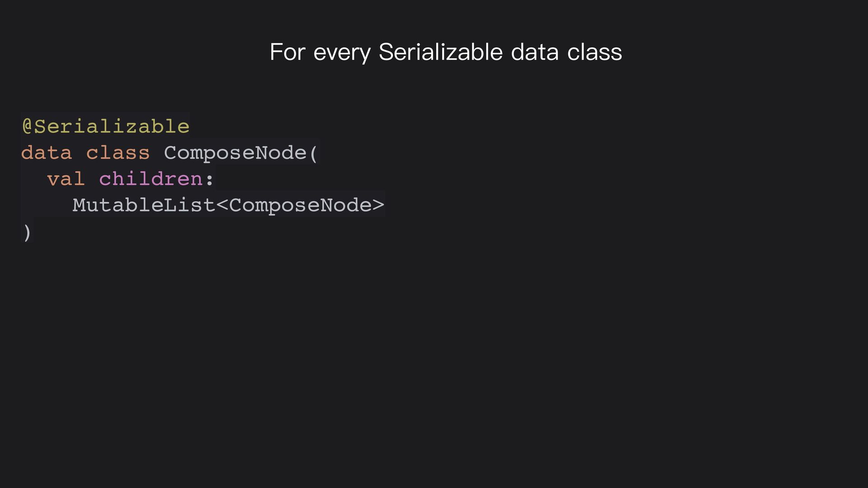Select the ComposeNode class name after 'class'

[x=236, y=154]
